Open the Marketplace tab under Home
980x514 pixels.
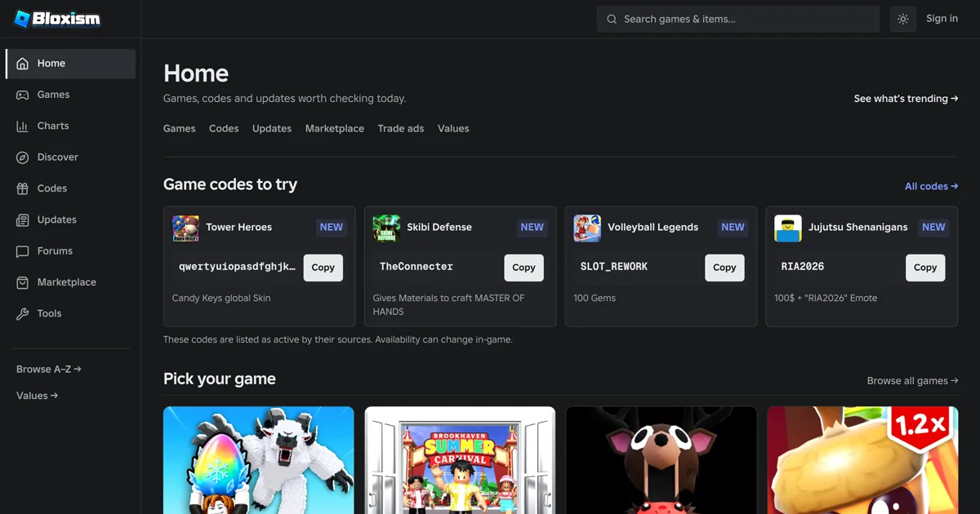pos(335,129)
